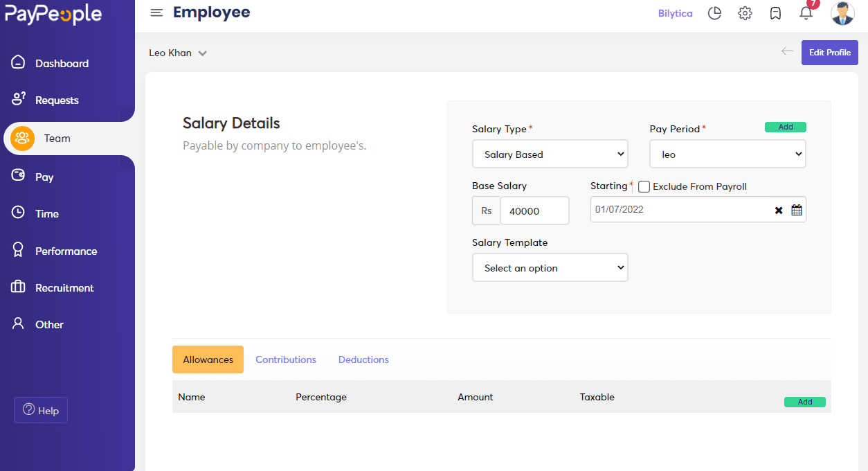Enable Exclude From Payroll
Screen dimensions: 868x471
(644, 186)
